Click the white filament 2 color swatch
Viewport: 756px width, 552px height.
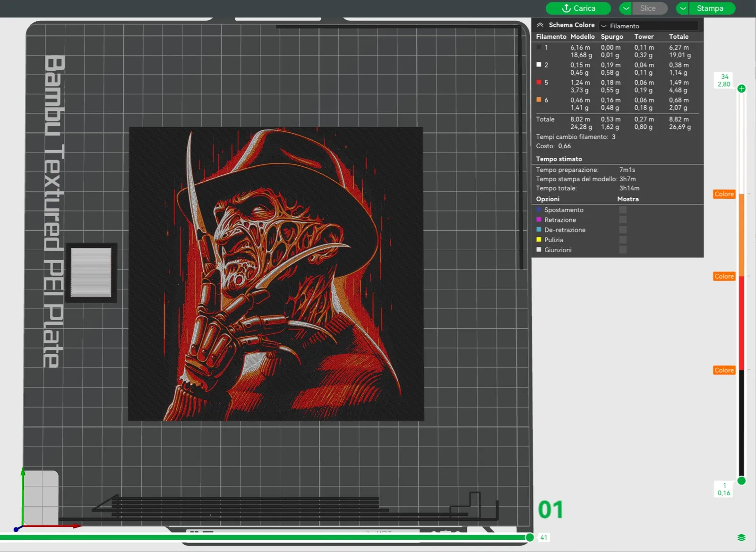tap(539, 65)
